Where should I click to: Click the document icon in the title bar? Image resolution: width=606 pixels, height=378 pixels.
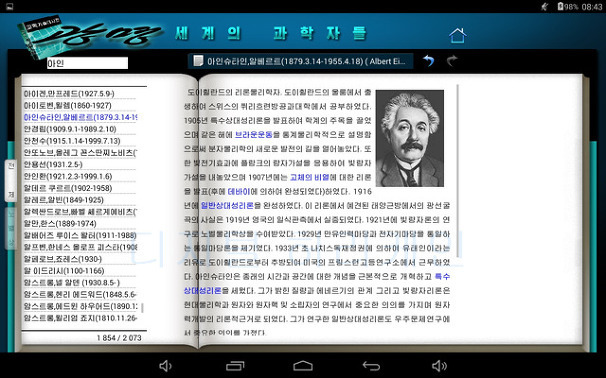(x=198, y=61)
